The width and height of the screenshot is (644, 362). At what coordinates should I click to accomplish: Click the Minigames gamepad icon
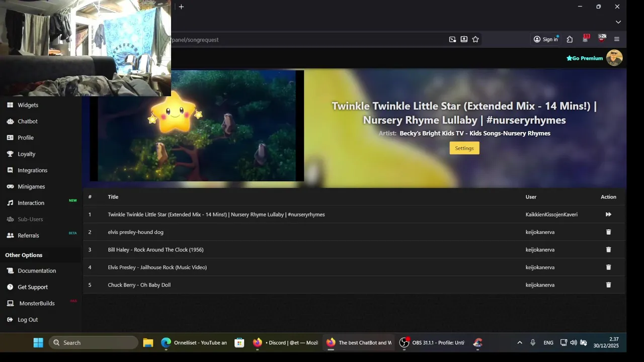pyautogui.click(x=10, y=187)
